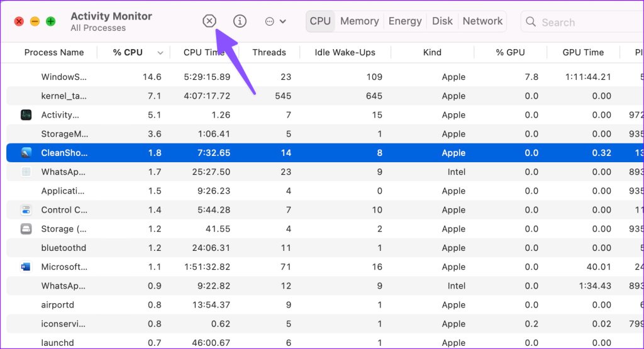
Task: Click idle wake-ups value 645
Action: tap(374, 96)
